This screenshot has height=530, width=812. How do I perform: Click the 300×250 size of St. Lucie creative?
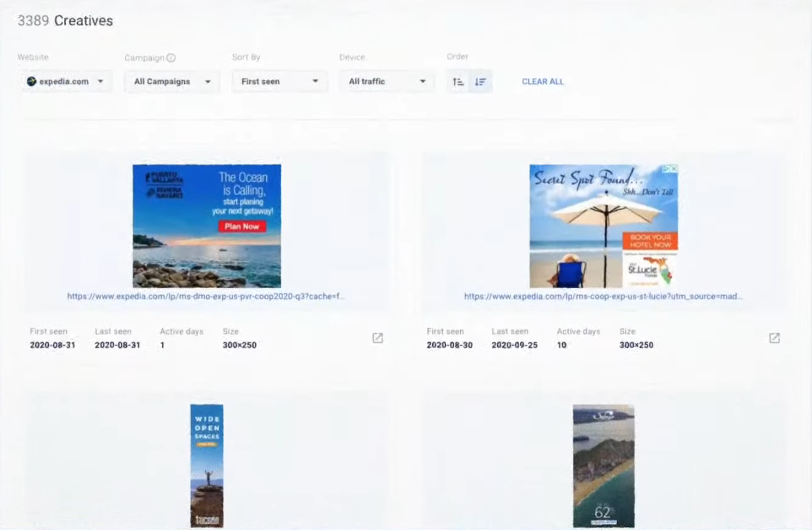point(636,345)
